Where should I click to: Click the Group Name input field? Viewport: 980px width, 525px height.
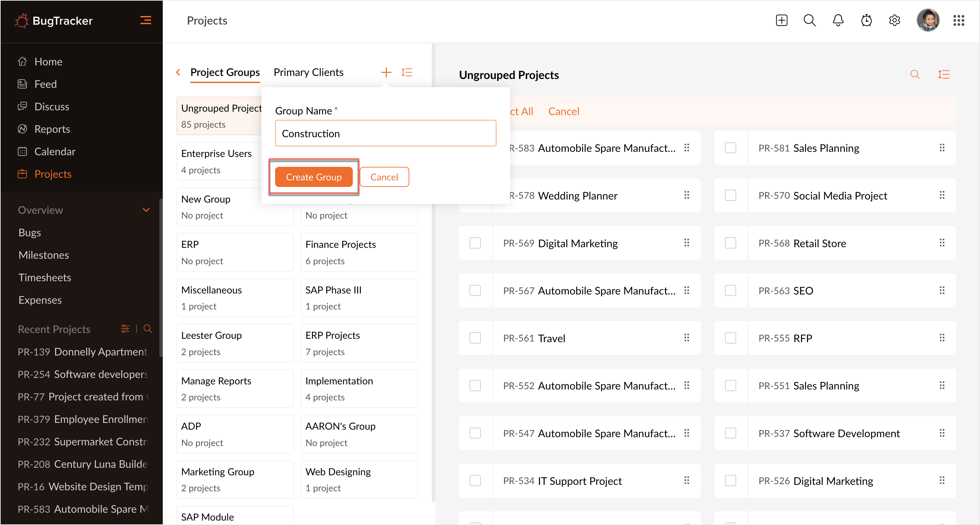(x=385, y=133)
